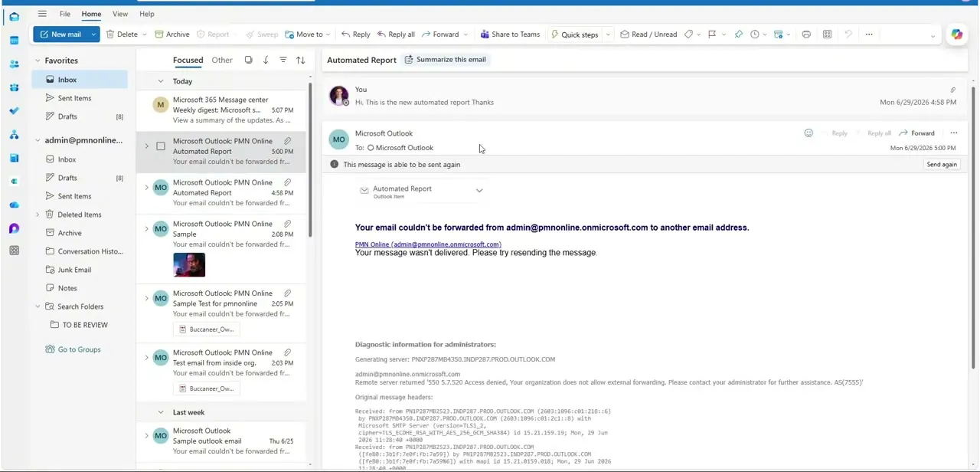Image resolution: width=980 pixels, height=472 pixels.
Task: Expand the New mail dropdown arrow
Action: (93, 34)
